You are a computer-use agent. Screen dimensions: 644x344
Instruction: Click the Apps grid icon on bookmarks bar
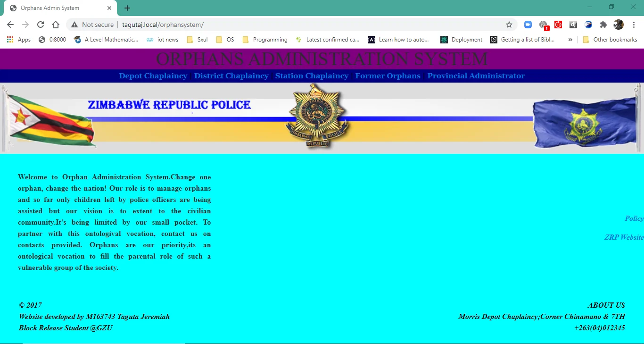tap(9, 40)
